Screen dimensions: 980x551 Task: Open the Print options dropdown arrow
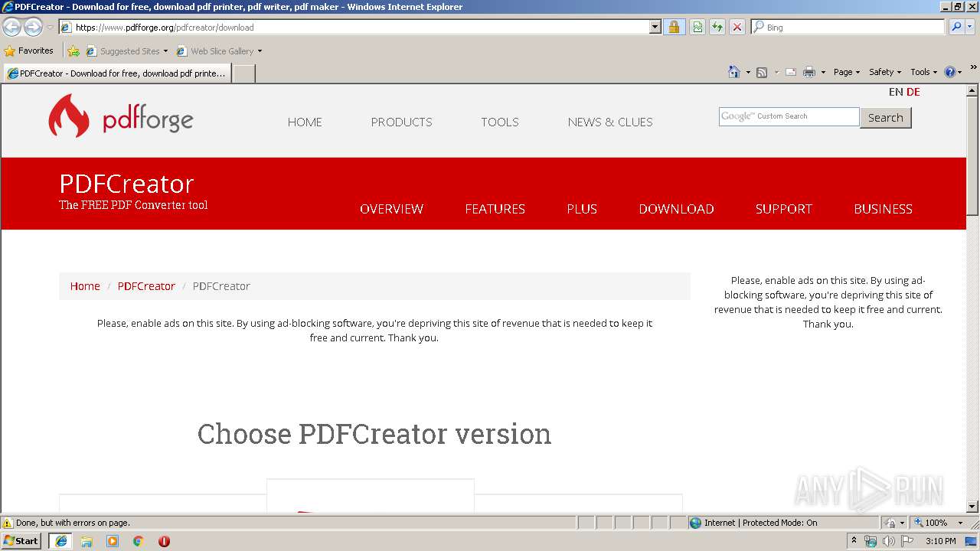pyautogui.click(x=823, y=72)
